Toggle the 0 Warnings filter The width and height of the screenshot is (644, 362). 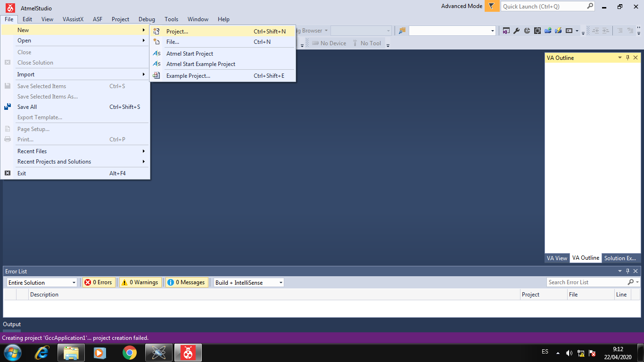pyautogui.click(x=140, y=282)
